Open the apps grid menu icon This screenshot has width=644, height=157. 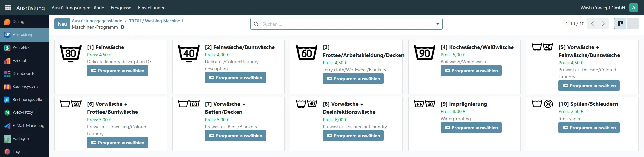click(x=8, y=7)
